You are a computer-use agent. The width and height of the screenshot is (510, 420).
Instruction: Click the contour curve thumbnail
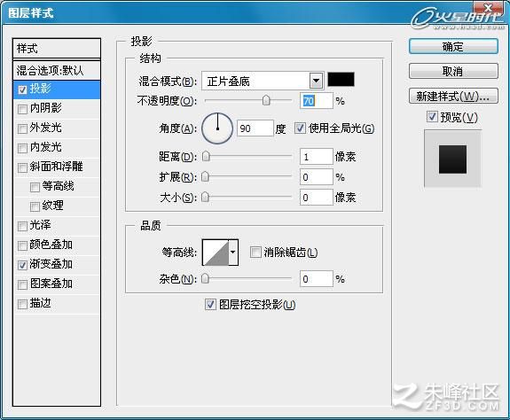[216, 253]
